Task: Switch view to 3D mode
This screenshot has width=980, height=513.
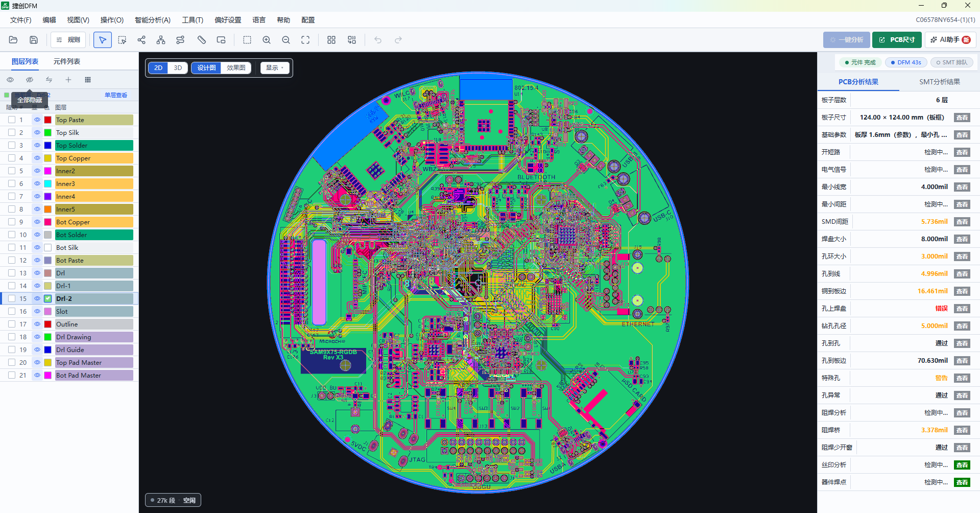Action: click(x=178, y=68)
